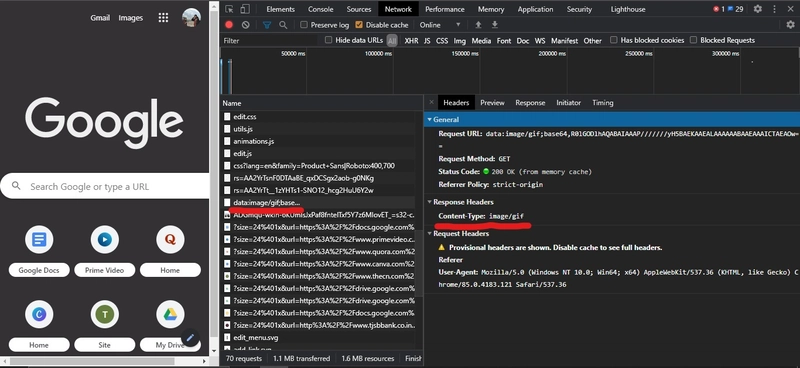Open the Images link
This screenshot has width=800, height=368.
click(131, 18)
